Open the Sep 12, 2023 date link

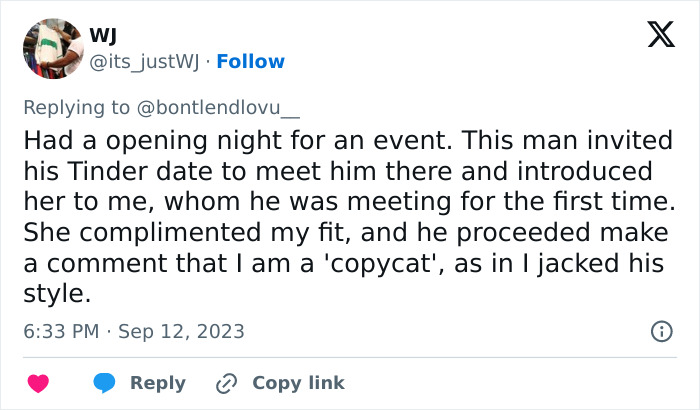pyautogui.click(x=181, y=331)
